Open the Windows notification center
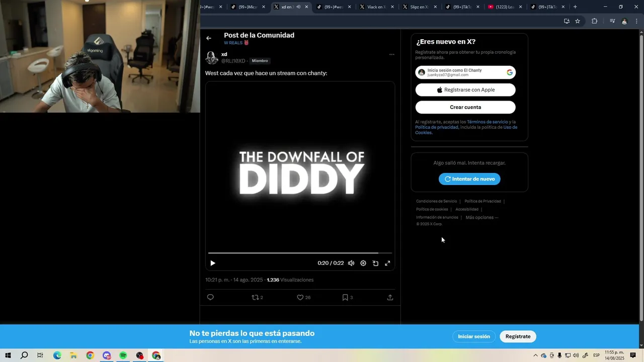Screen dimensions: 644x362 click(633, 355)
